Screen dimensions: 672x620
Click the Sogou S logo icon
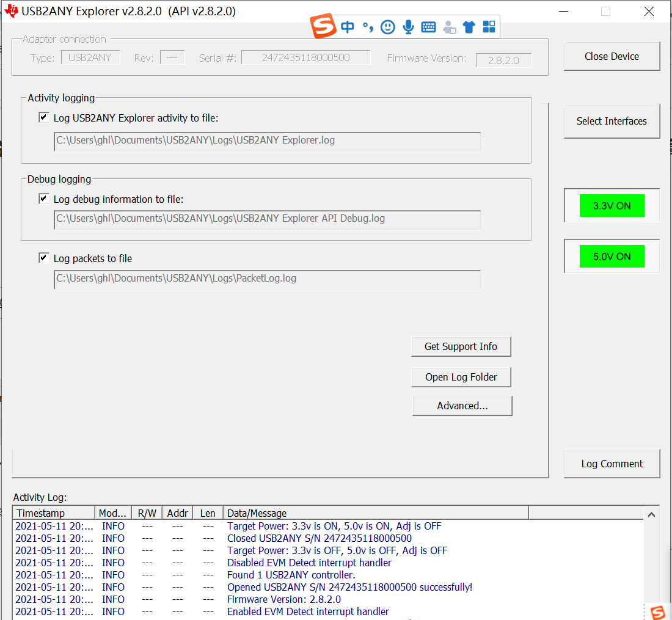click(323, 26)
